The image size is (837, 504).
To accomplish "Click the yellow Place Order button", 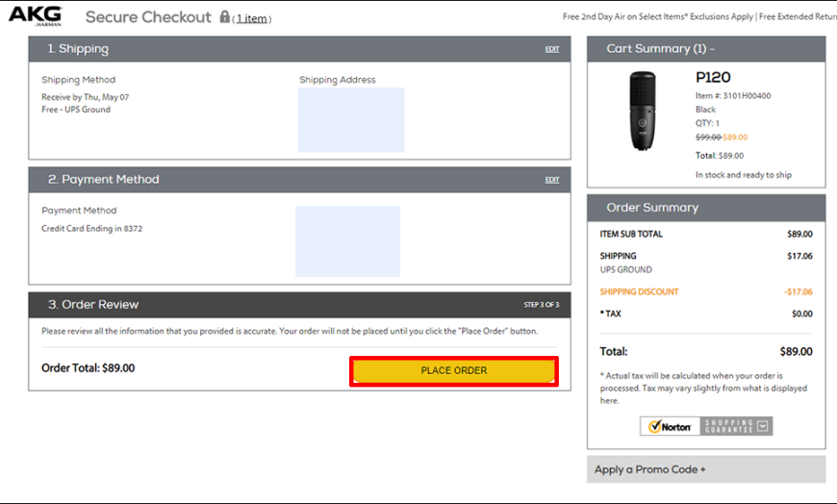I will tap(454, 370).
